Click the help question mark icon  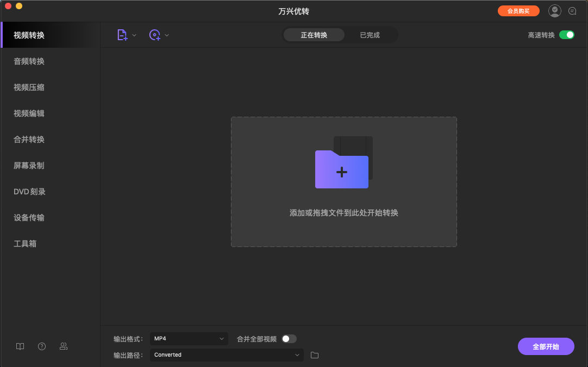pyautogui.click(x=41, y=346)
